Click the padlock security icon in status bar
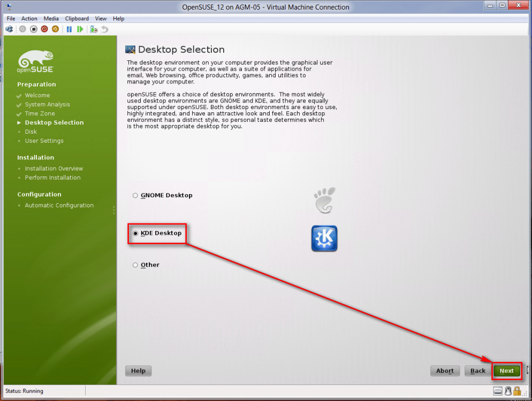The image size is (532, 401). pyautogui.click(x=516, y=391)
